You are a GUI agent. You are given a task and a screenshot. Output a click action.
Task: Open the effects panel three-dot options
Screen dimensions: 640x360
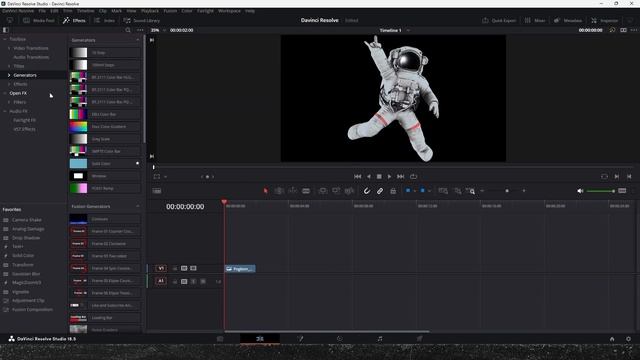tap(140, 30)
